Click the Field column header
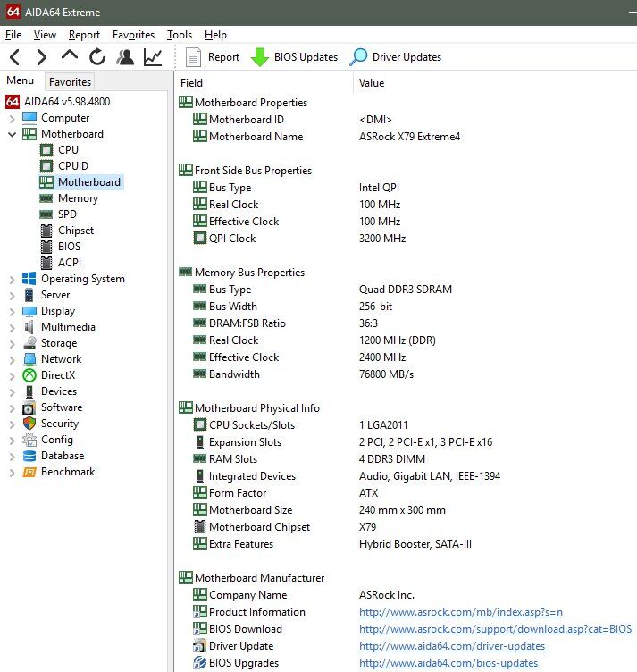The height and width of the screenshot is (672, 637). click(x=264, y=83)
